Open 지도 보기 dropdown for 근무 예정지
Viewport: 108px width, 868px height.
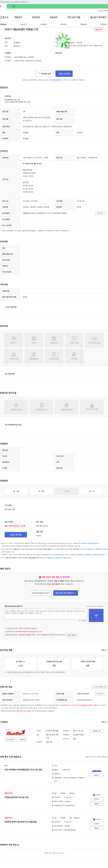tap(101, 213)
